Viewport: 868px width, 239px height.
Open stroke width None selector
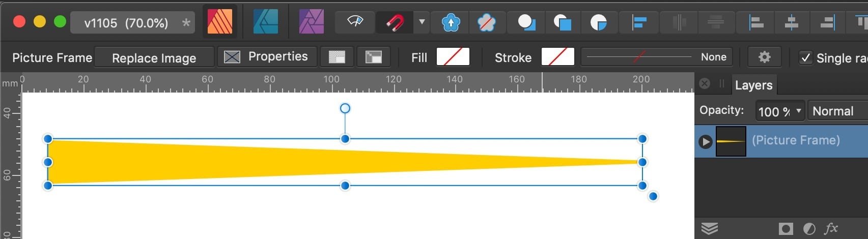coord(657,57)
